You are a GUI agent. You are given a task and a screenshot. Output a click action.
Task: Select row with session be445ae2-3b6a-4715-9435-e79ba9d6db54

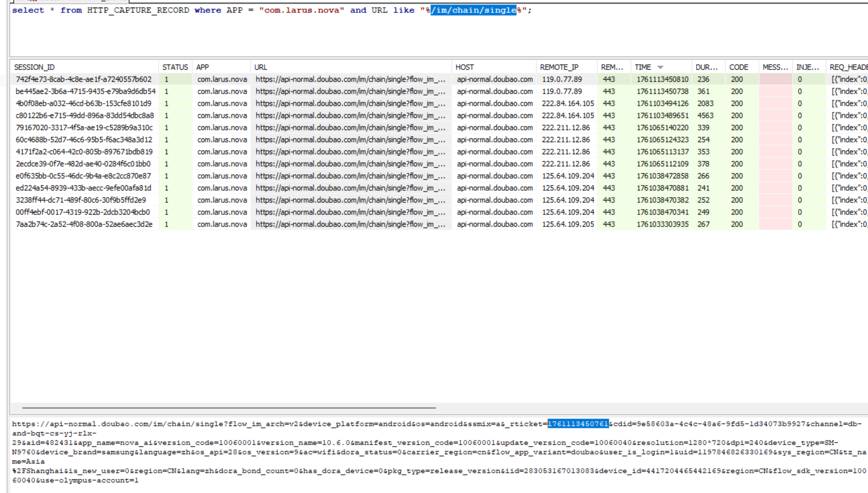(85, 91)
